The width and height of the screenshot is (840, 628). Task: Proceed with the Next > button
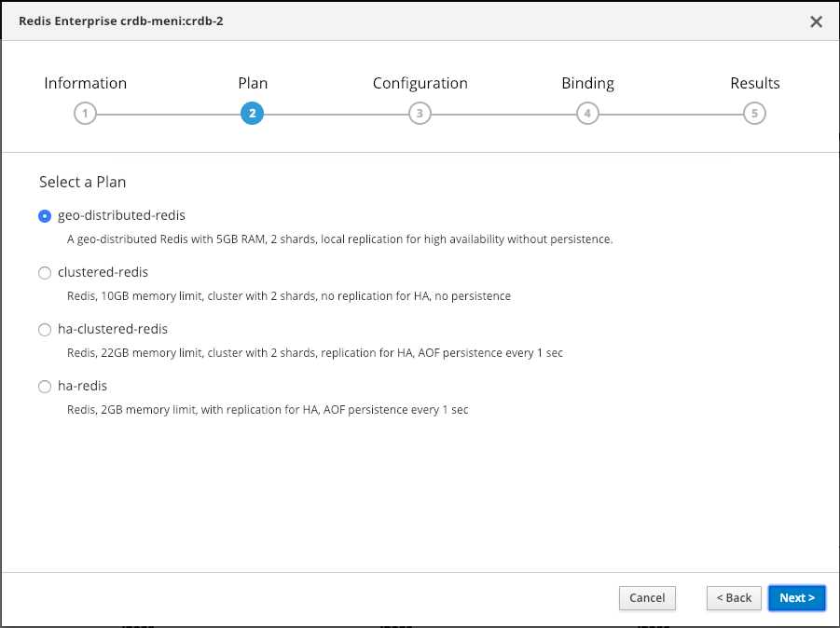797,598
